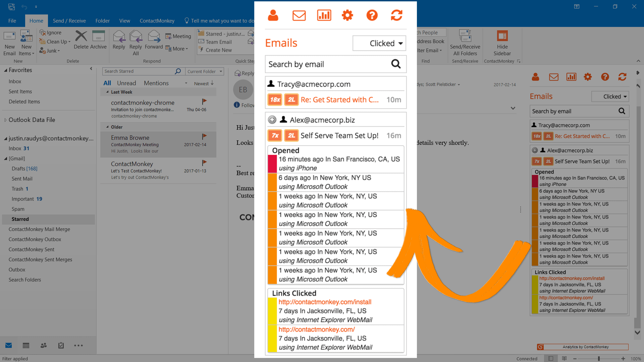Open the Clicked filter dropdown
644x362 pixels.
(379, 43)
